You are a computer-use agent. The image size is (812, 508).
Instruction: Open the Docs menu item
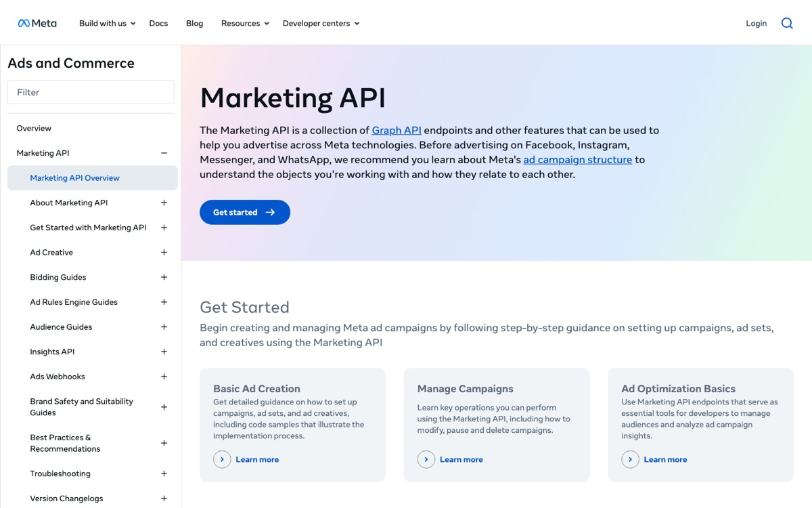click(158, 23)
